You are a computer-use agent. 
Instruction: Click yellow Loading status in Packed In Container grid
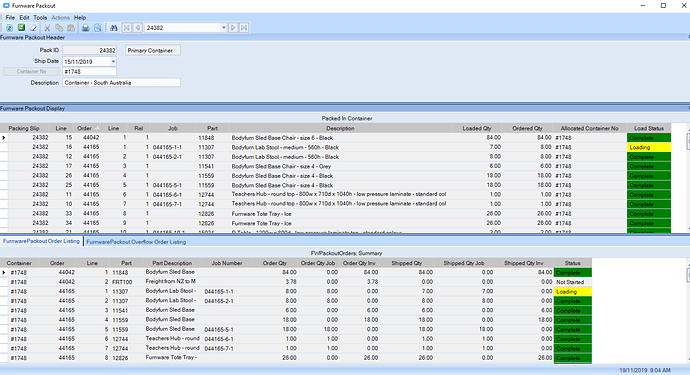(x=649, y=147)
